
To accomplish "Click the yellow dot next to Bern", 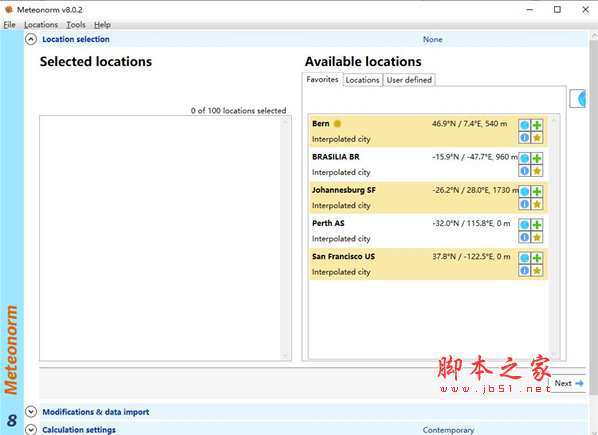I will pyautogui.click(x=337, y=124).
